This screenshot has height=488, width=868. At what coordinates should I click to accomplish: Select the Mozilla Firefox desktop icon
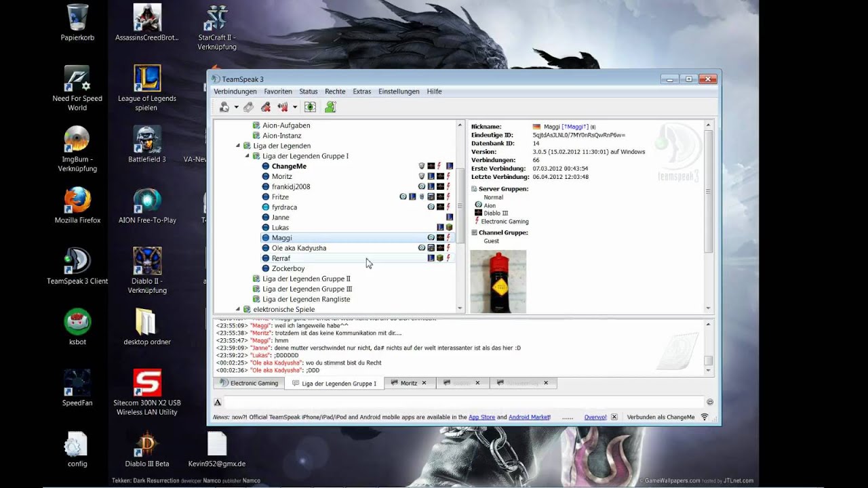point(77,205)
